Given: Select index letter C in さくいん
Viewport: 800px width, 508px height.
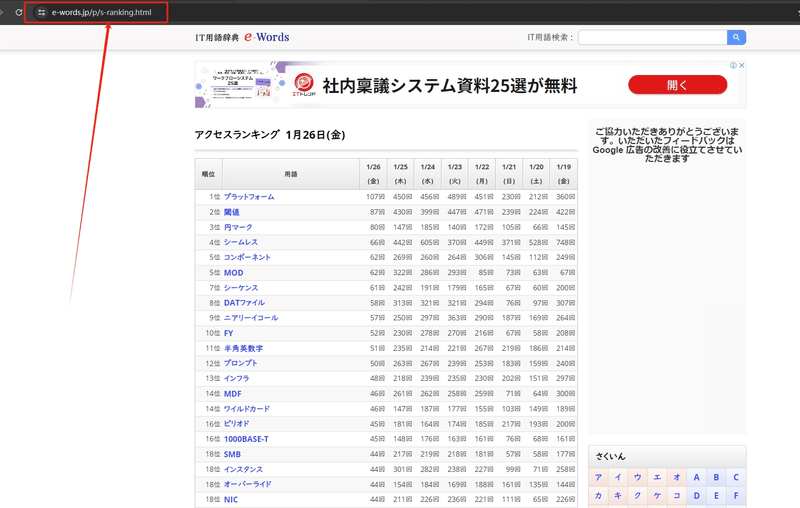Looking at the screenshot, I should click(x=736, y=477).
